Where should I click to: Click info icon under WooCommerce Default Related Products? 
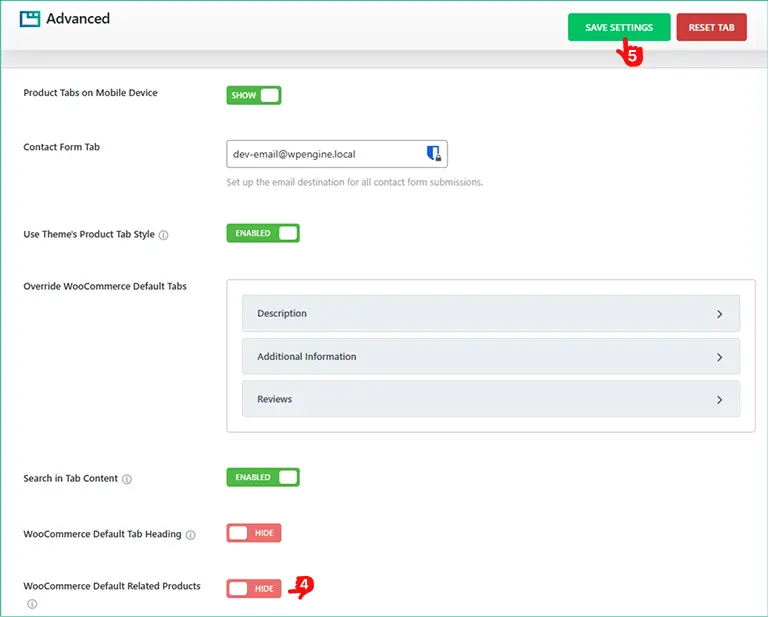click(32, 604)
